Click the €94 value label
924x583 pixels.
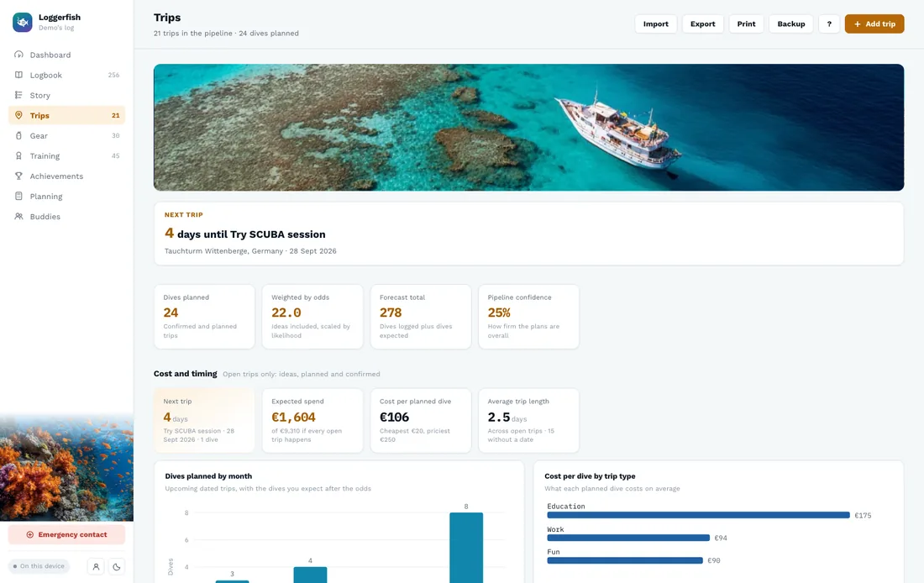click(721, 538)
